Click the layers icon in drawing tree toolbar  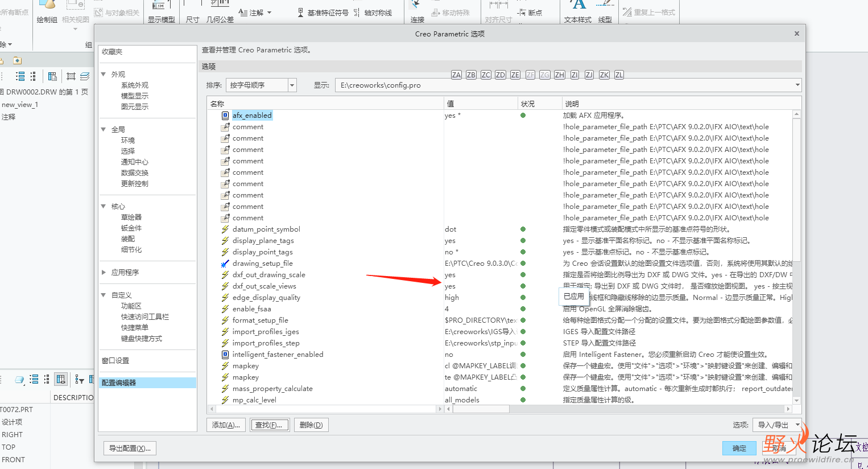[85, 76]
